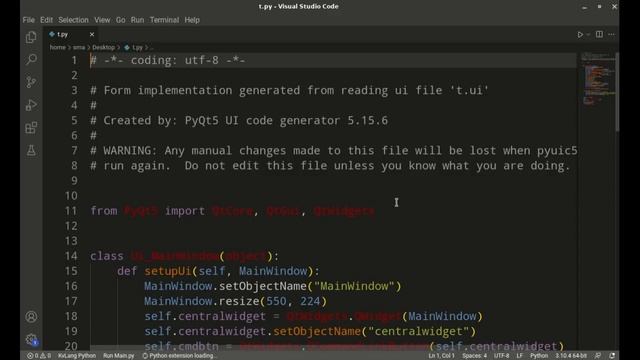The width and height of the screenshot is (640, 360).
Task: Close the Visual Studio Code window
Action: [614, 7]
